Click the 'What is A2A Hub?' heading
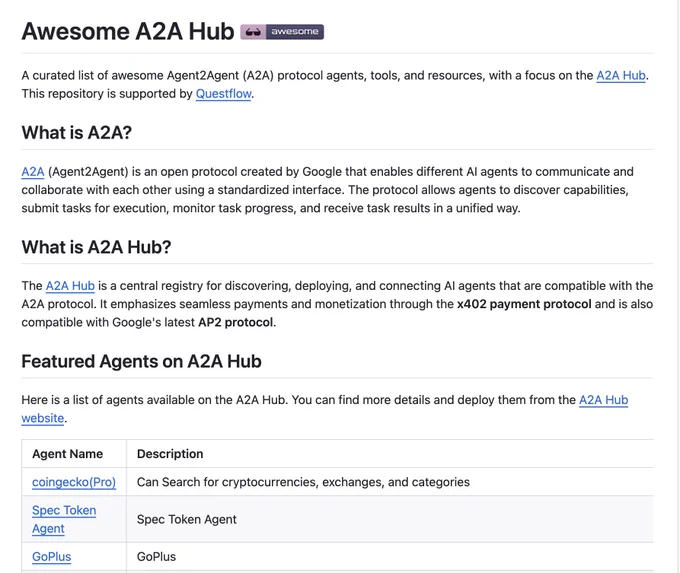Viewport: 680px width, 573px height. point(96,247)
